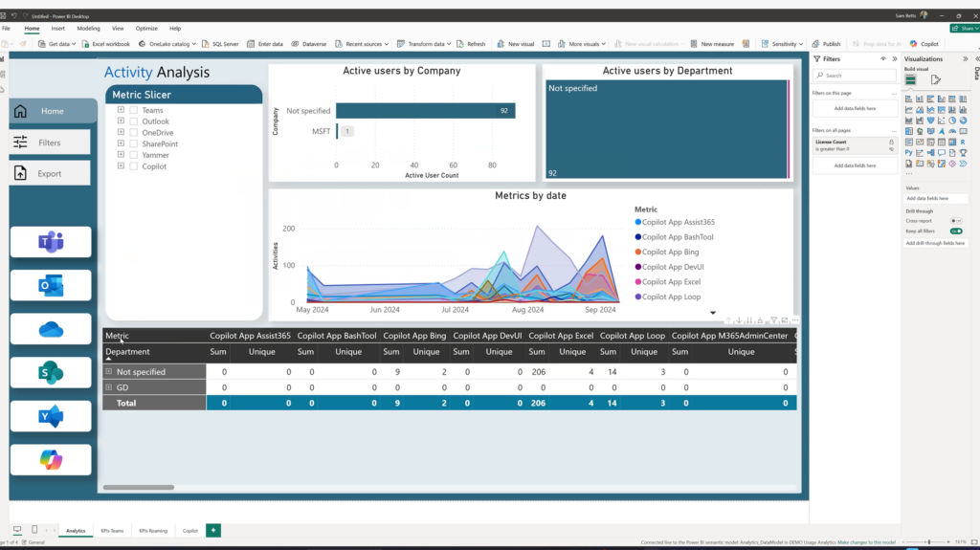Add a new page with plus button
This screenshot has width=980, height=550.
213,530
